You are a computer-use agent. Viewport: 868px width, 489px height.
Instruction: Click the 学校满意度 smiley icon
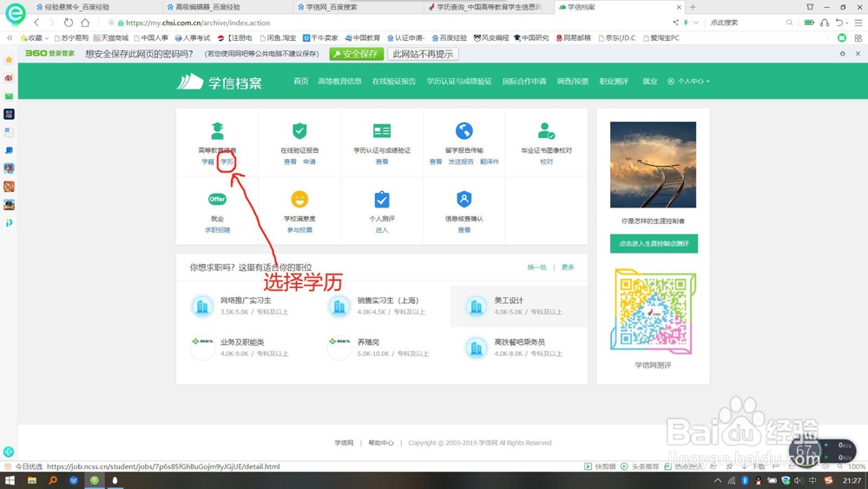[x=299, y=199]
